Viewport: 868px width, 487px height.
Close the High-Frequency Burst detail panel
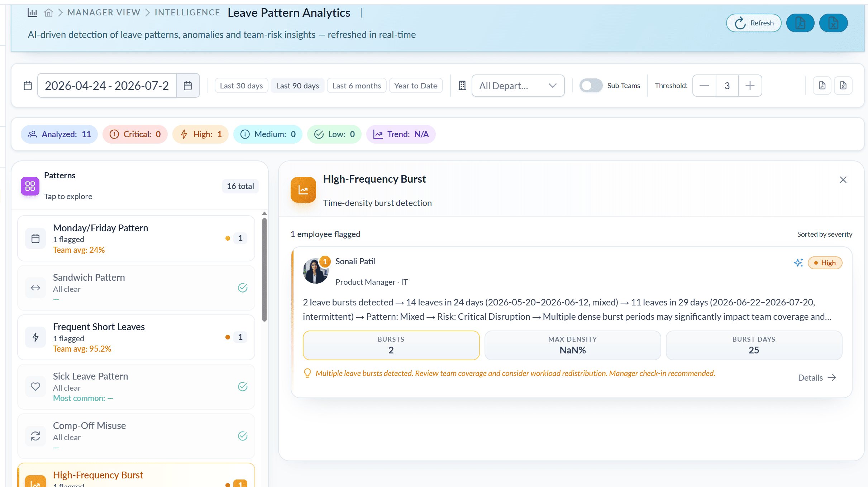pos(843,180)
